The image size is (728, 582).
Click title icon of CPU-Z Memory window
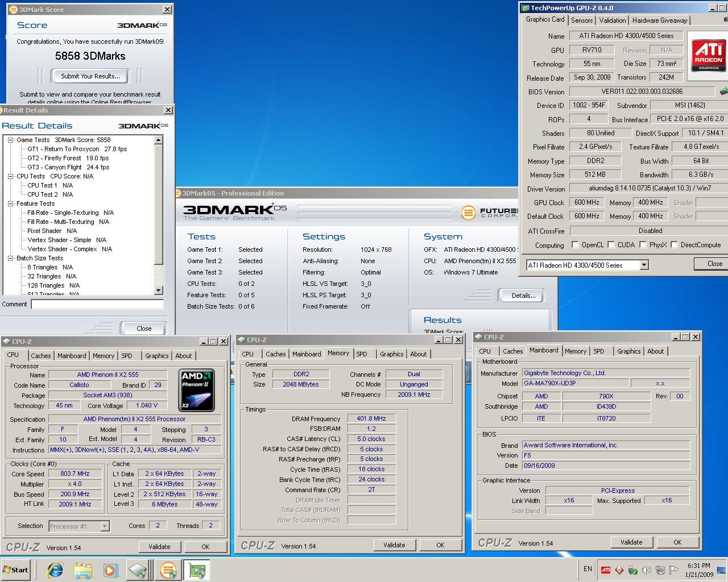[241, 340]
